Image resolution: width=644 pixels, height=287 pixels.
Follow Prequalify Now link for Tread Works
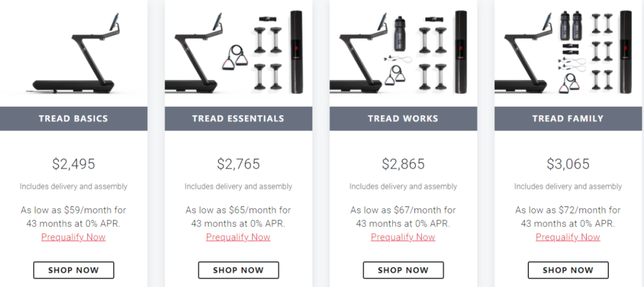pyautogui.click(x=403, y=237)
